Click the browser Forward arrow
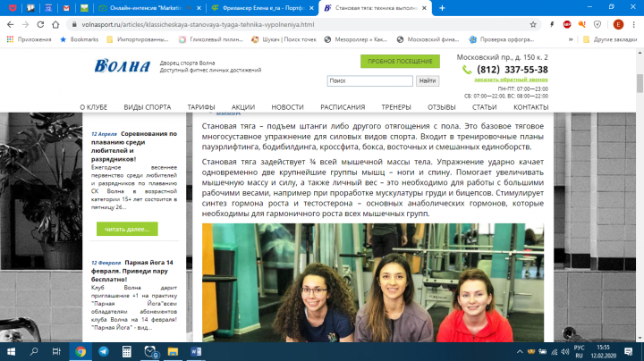This screenshot has height=361, width=644. pos(25,25)
